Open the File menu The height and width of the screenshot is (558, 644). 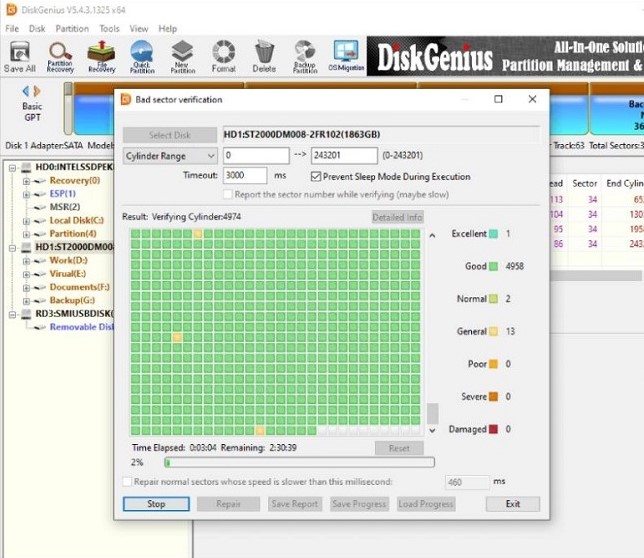pyautogui.click(x=12, y=29)
